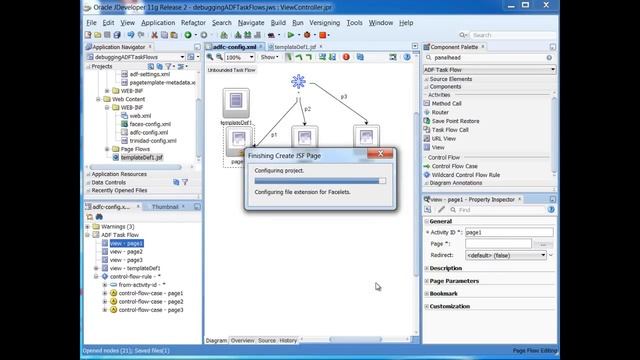640x360 pixels.
Task: Click the diagram horizontal scrollbar
Action: coord(356,340)
